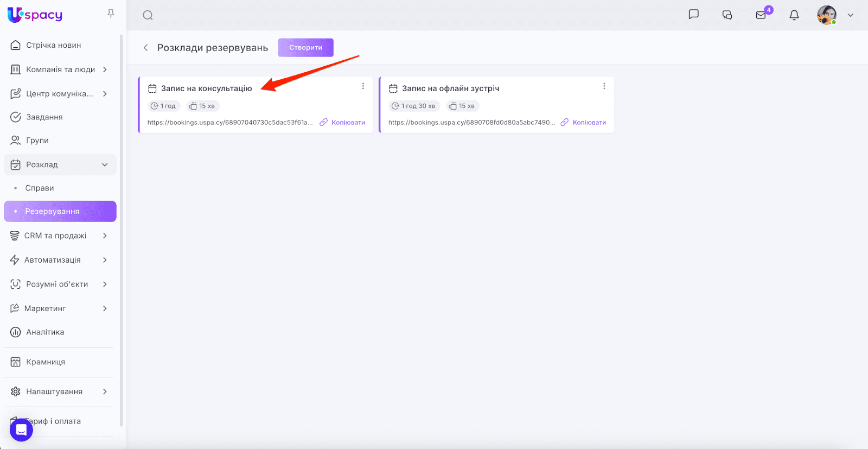Open the Запис на офлайн зустріч schedule

[x=451, y=88]
